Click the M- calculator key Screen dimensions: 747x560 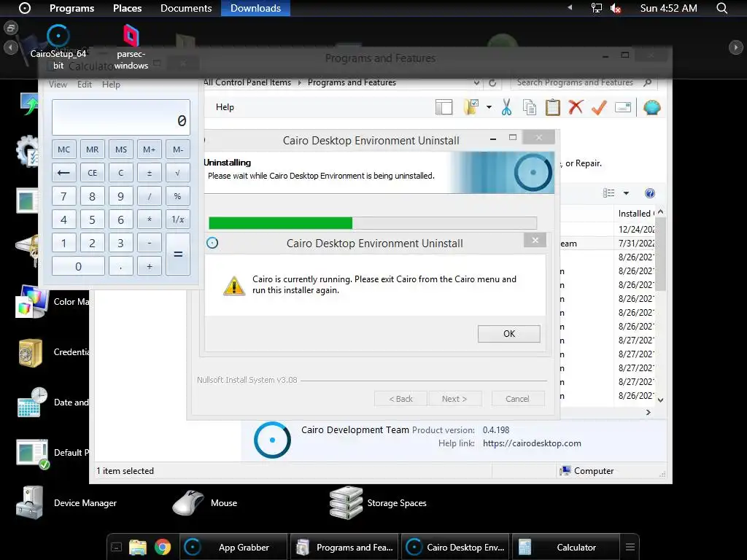click(178, 149)
